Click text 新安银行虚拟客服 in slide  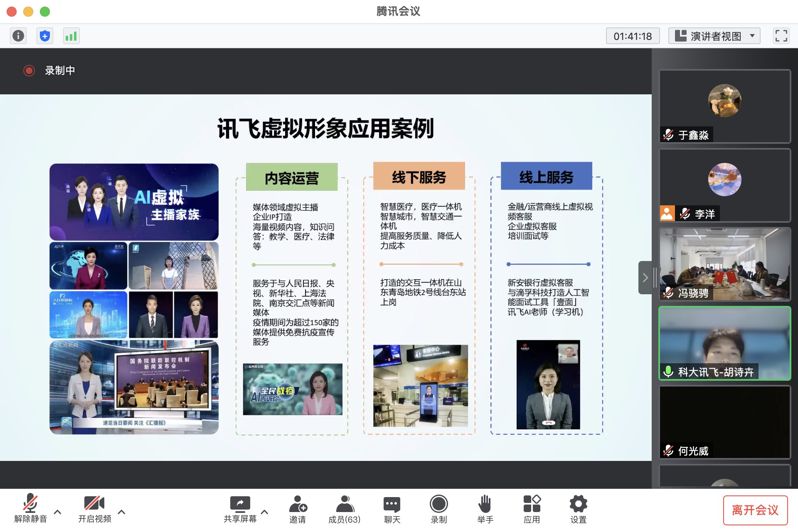(540, 283)
